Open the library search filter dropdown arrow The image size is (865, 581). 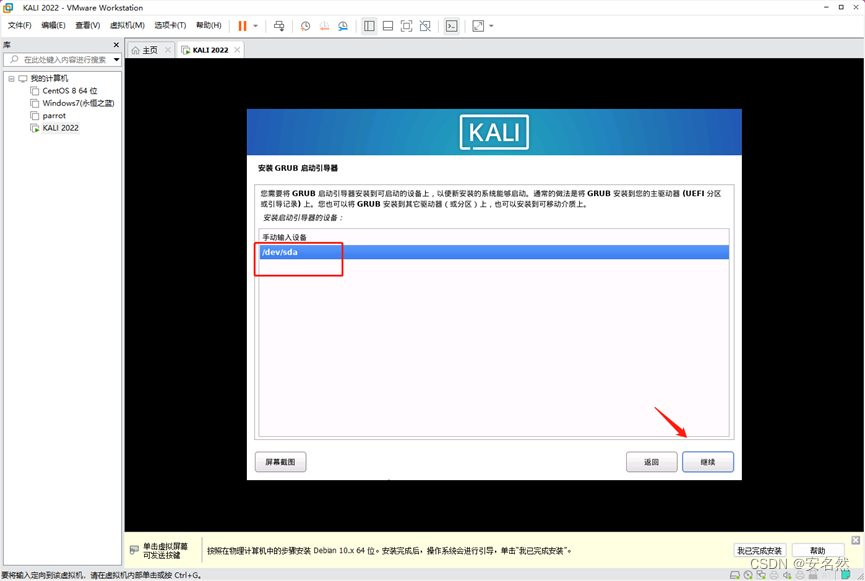coord(116,60)
